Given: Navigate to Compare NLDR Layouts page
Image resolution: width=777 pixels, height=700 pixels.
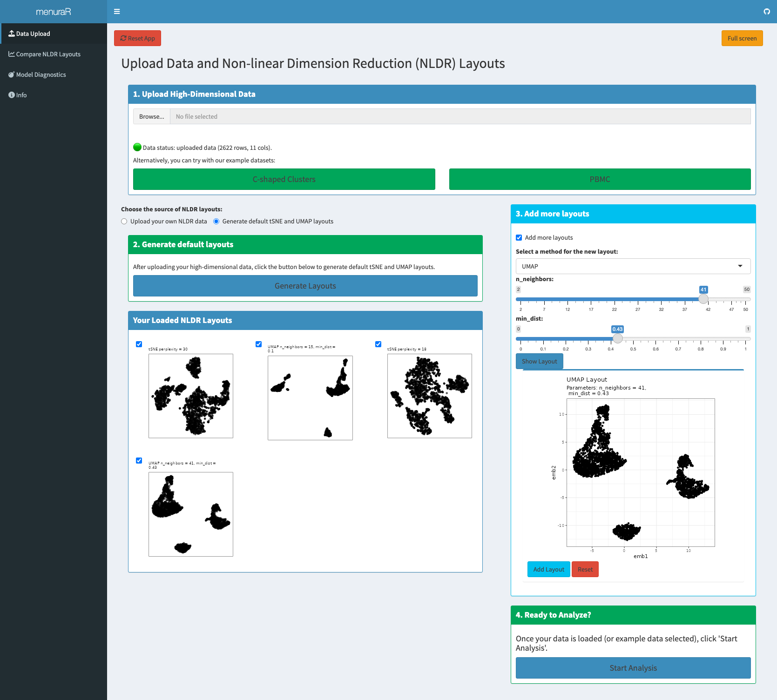Looking at the screenshot, I should 48,54.
